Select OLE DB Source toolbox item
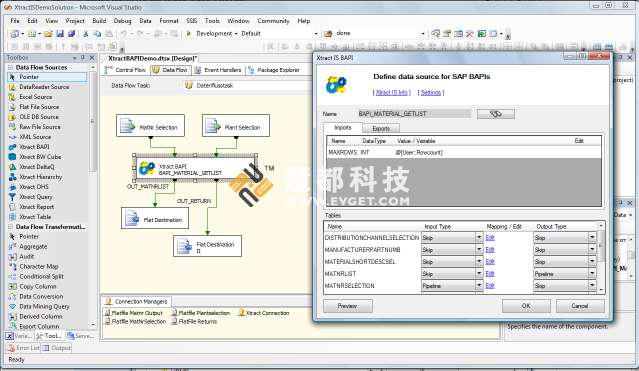 [x=39, y=117]
